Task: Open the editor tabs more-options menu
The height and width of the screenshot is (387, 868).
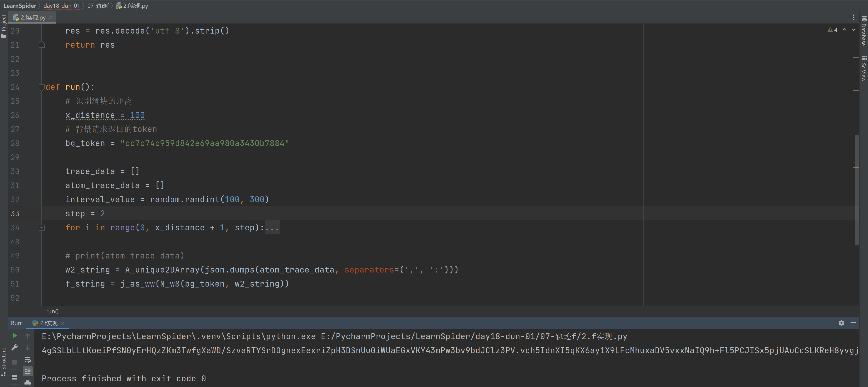Action: (x=853, y=17)
